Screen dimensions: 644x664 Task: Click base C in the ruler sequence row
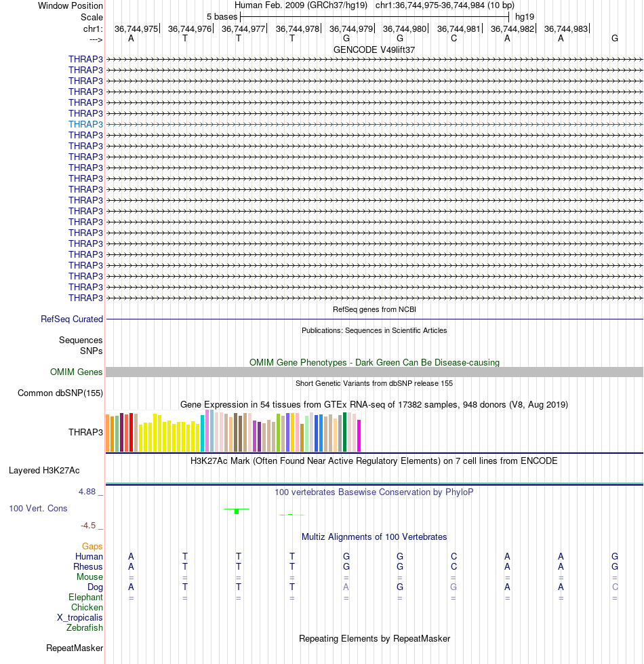pyautogui.click(x=454, y=39)
